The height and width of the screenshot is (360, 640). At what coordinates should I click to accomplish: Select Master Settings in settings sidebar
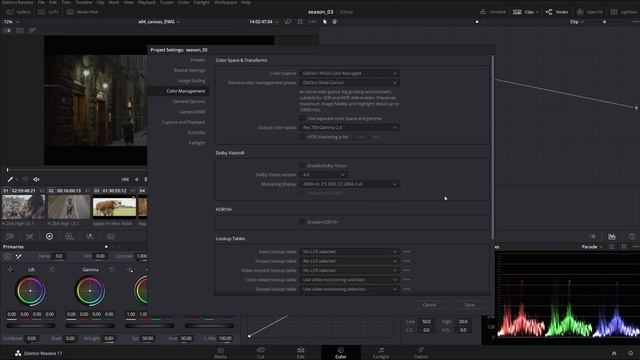(x=189, y=70)
